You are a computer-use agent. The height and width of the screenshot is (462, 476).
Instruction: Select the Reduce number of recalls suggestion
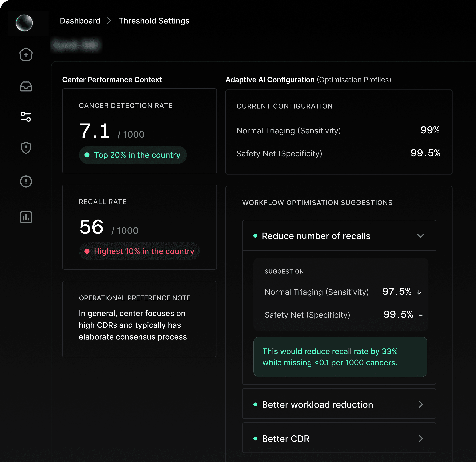(x=316, y=236)
